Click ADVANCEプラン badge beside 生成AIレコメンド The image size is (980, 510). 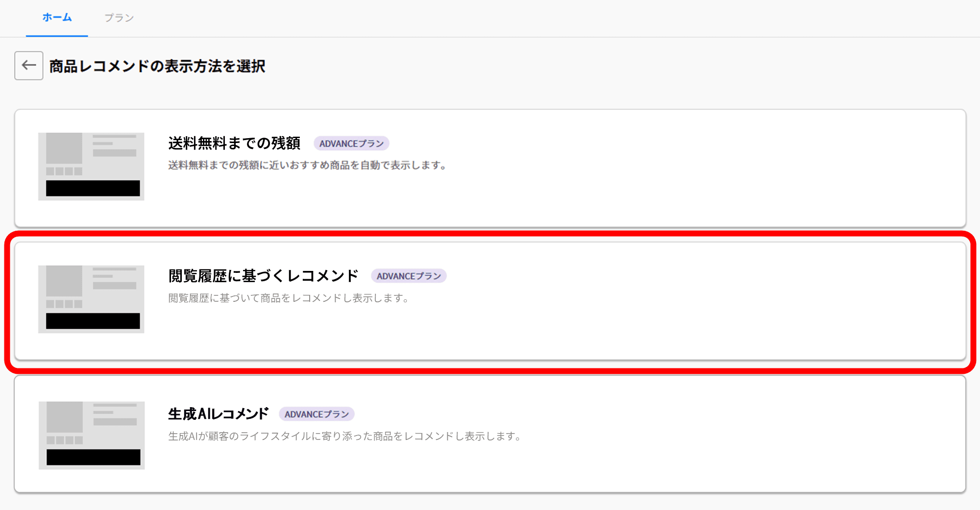(317, 414)
